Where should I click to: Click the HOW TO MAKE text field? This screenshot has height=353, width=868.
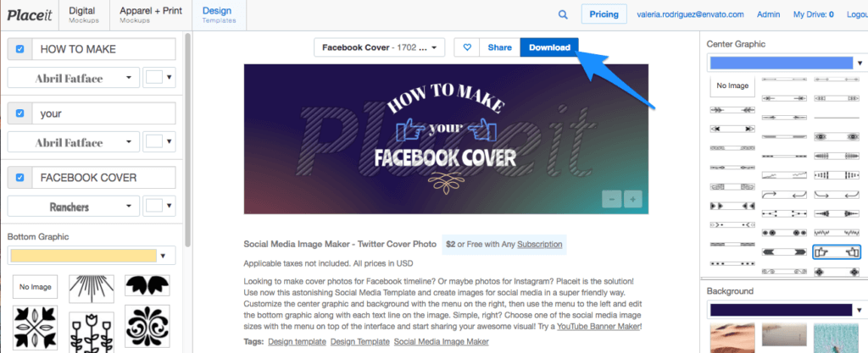pos(103,49)
